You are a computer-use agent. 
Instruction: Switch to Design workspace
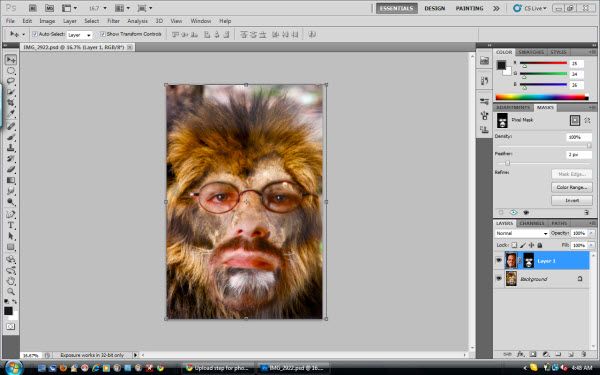[435, 8]
